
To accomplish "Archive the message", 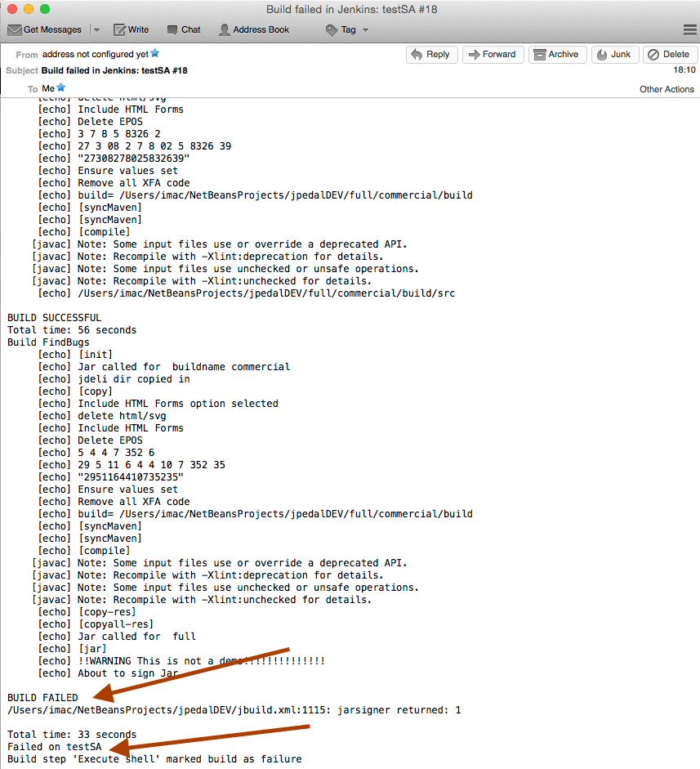I will (556, 55).
